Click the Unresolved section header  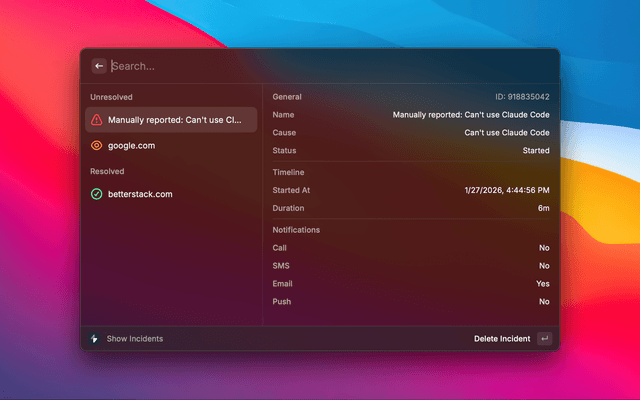(111, 97)
